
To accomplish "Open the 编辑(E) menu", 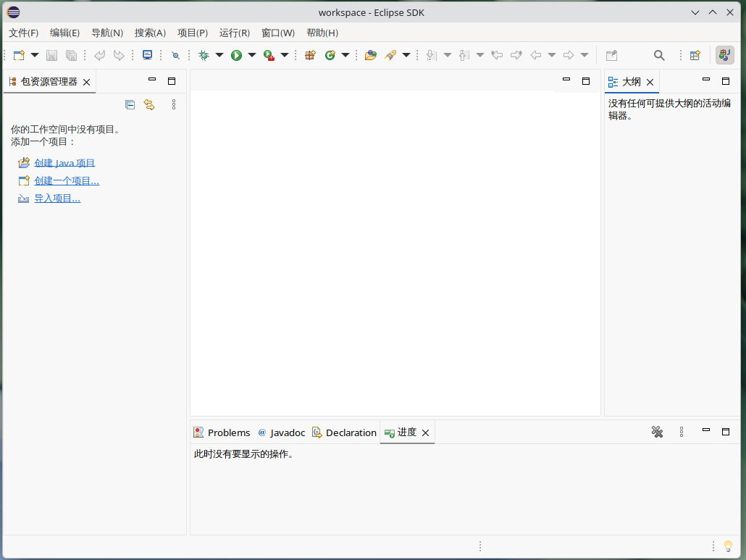I will (64, 33).
